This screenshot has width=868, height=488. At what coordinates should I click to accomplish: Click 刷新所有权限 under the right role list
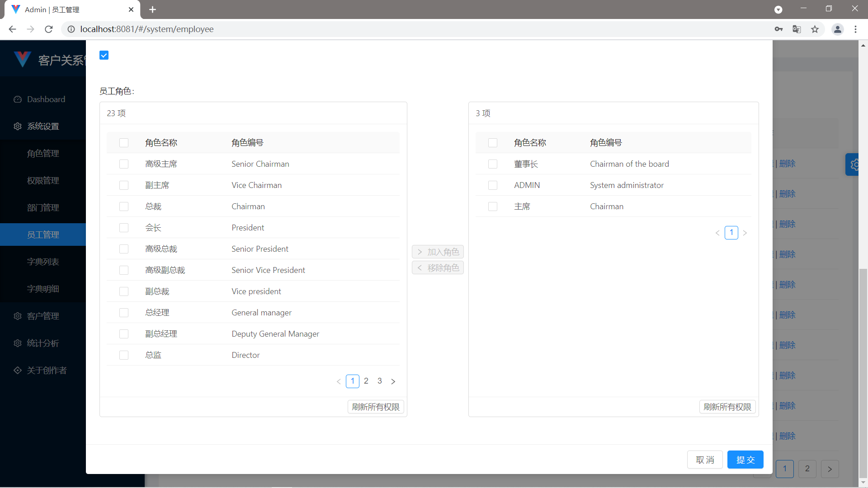click(727, 407)
